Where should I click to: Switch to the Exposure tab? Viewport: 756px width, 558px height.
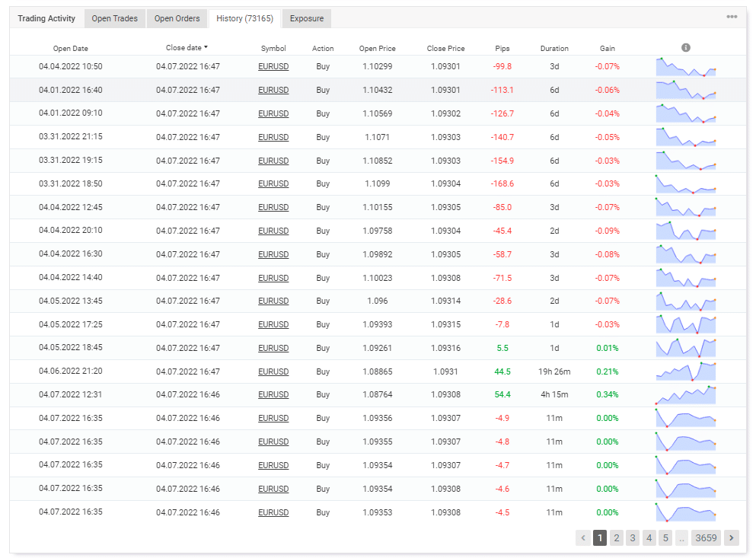[306, 18]
